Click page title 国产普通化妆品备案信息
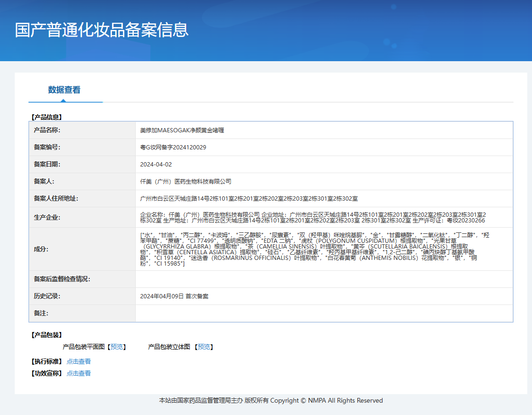 [102, 30]
